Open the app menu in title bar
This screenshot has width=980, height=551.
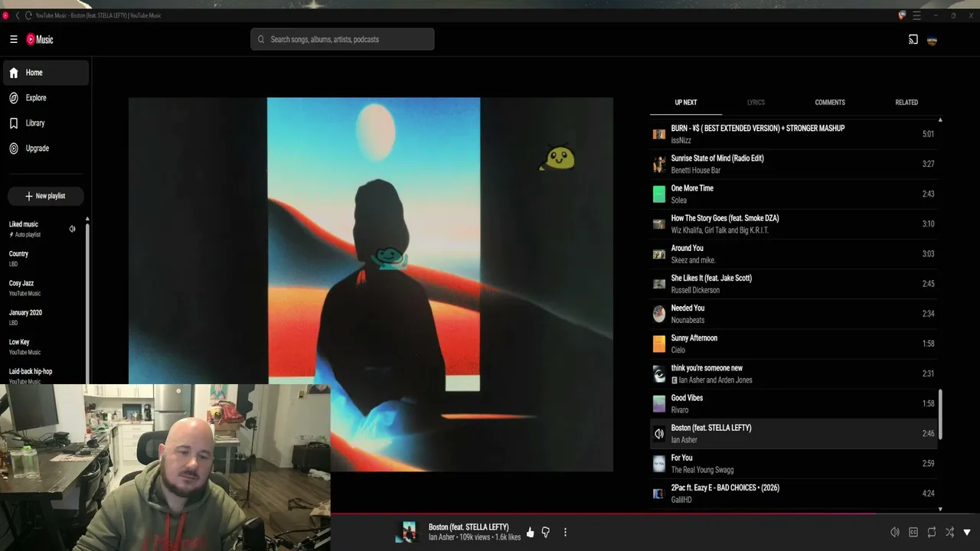(916, 15)
